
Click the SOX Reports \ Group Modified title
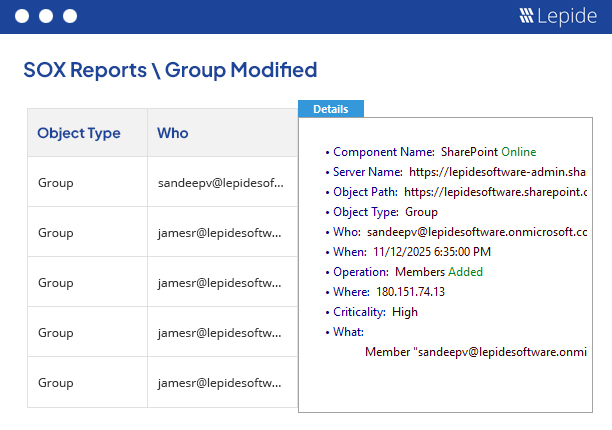click(x=170, y=70)
